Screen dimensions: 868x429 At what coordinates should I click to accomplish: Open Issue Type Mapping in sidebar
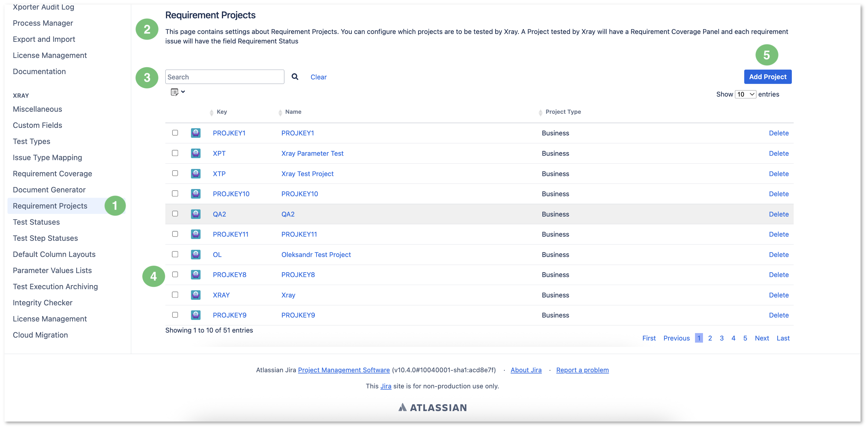pos(48,158)
